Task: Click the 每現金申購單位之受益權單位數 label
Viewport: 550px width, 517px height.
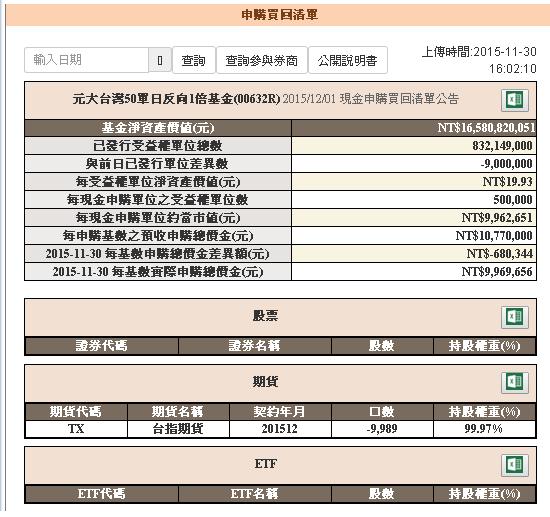Action: 158,200
